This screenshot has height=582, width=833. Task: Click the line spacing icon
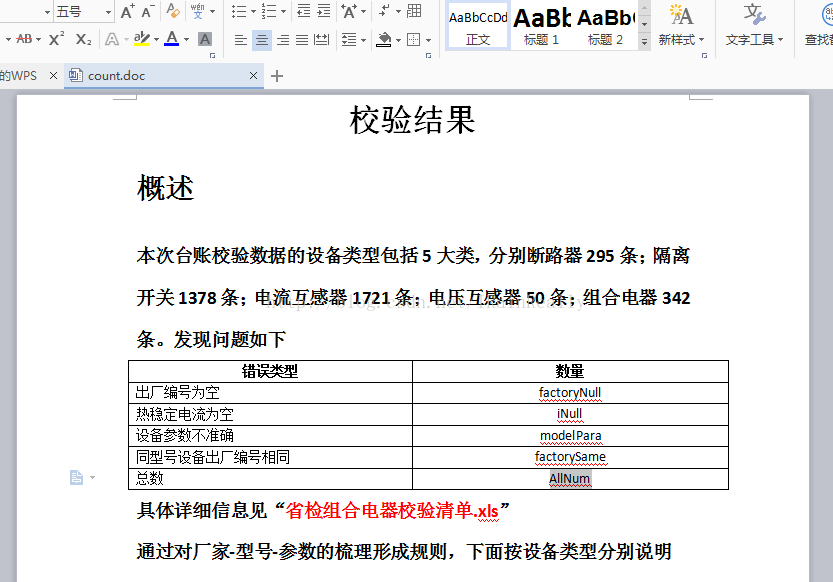(x=349, y=40)
